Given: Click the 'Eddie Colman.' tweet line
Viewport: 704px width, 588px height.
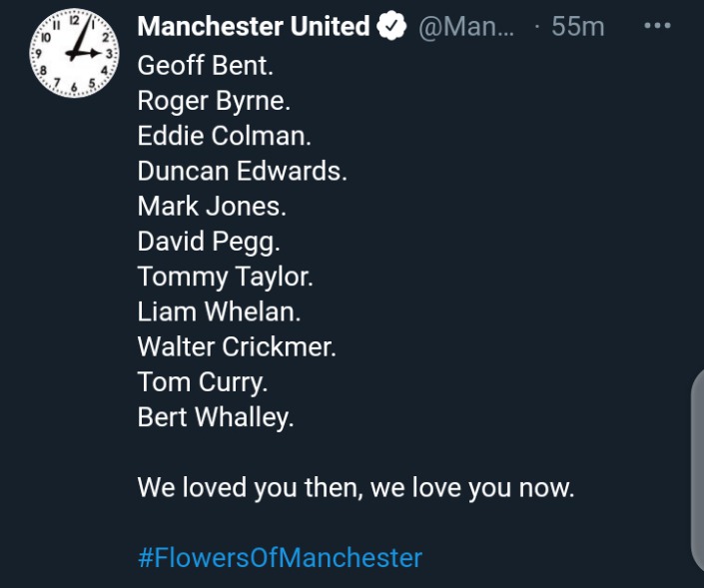Looking at the screenshot, I should coord(224,136).
